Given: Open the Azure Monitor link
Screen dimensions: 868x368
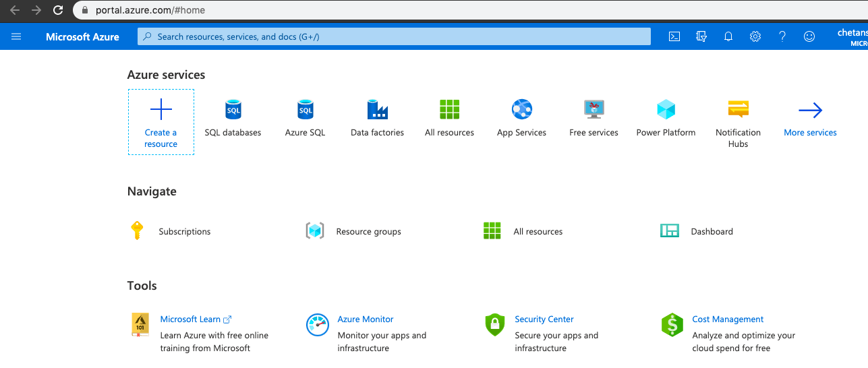Looking at the screenshot, I should click(x=366, y=319).
